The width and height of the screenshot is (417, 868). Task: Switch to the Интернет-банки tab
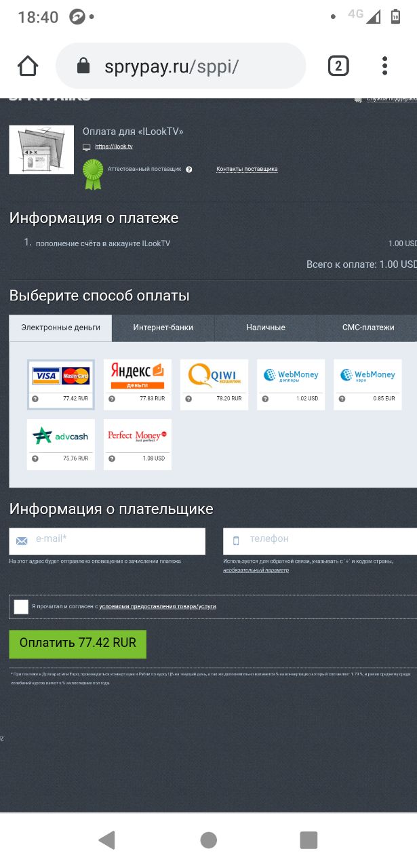pyautogui.click(x=163, y=328)
